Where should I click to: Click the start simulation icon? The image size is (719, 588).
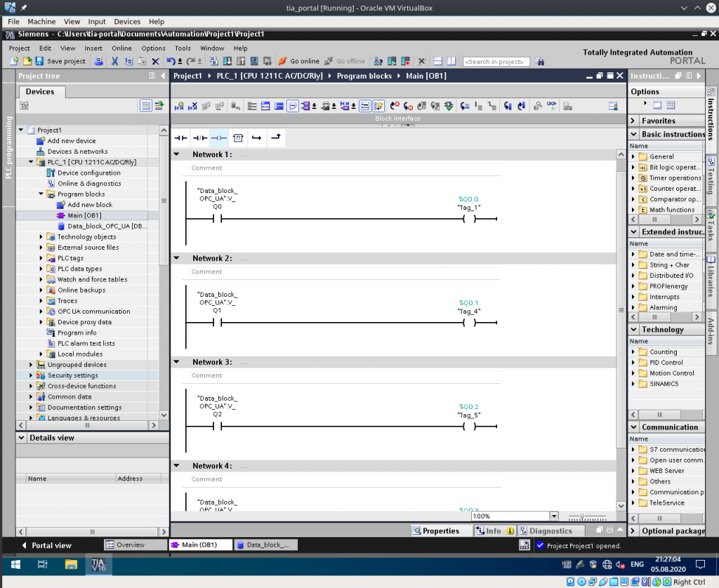tap(254, 61)
